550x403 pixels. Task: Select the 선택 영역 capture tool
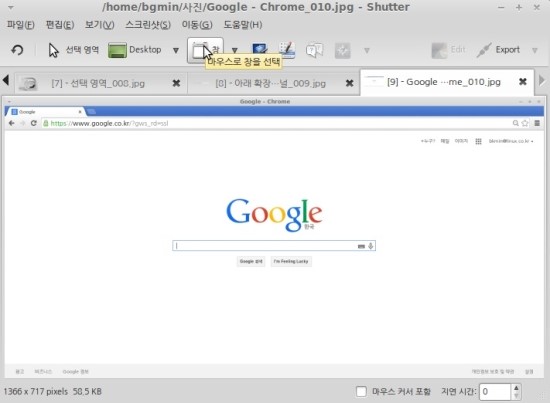point(73,50)
